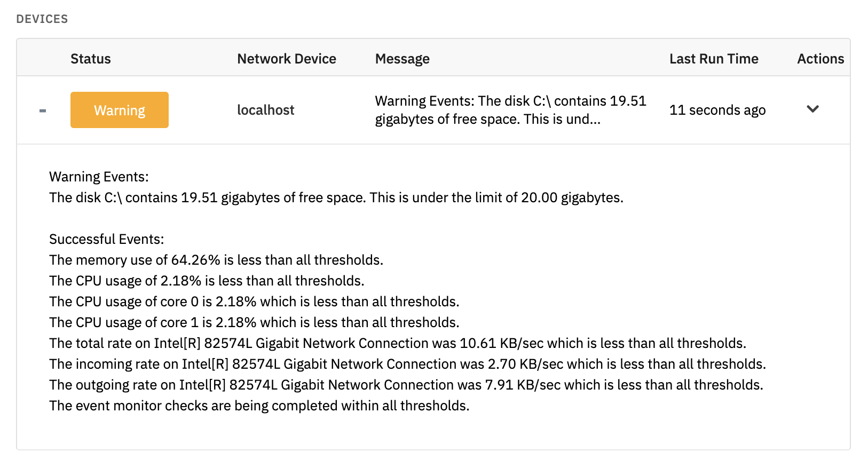Open the Actions chevron dropdown for localhost
The image size is (868, 460).
pyautogui.click(x=812, y=109)
